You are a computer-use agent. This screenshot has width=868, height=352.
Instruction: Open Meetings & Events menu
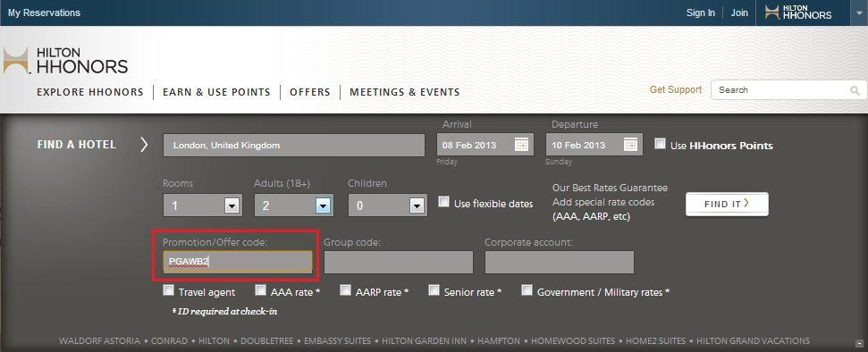(405, 92)
